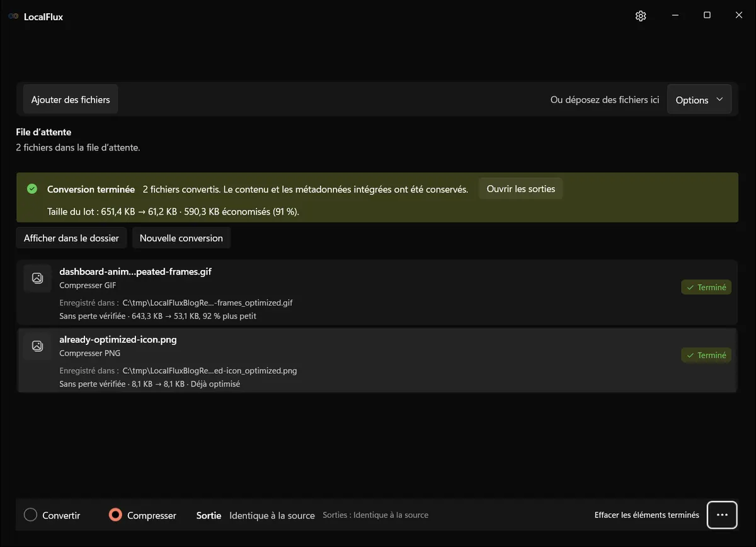The width and height of the screenshot is (756, 547).
Task: Click the Conversion terminée heading
Action: point(91,189)
